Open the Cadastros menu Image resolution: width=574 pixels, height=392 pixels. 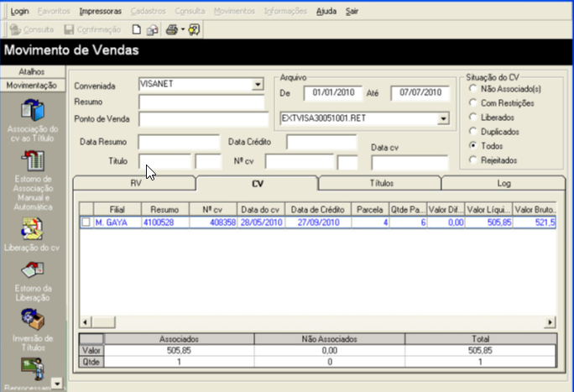click(x=149, y=12)
